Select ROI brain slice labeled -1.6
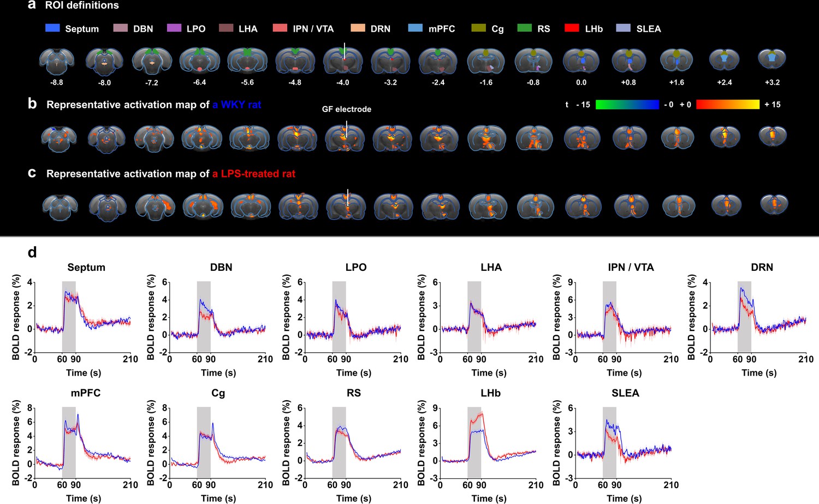This screenshot has width=819, height=504. [x=486, y=60]
